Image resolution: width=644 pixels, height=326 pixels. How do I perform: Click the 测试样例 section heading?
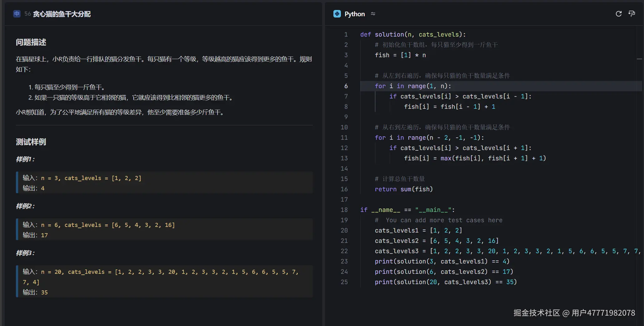pos(31,142)
